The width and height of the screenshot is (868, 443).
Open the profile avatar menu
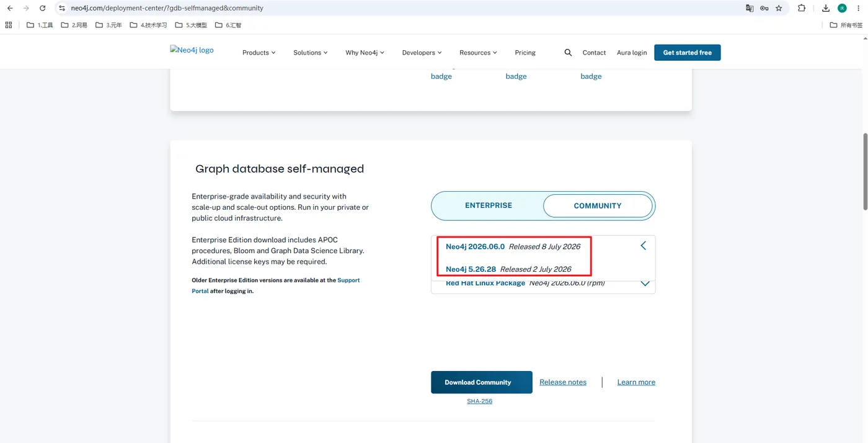coord(842,8)
